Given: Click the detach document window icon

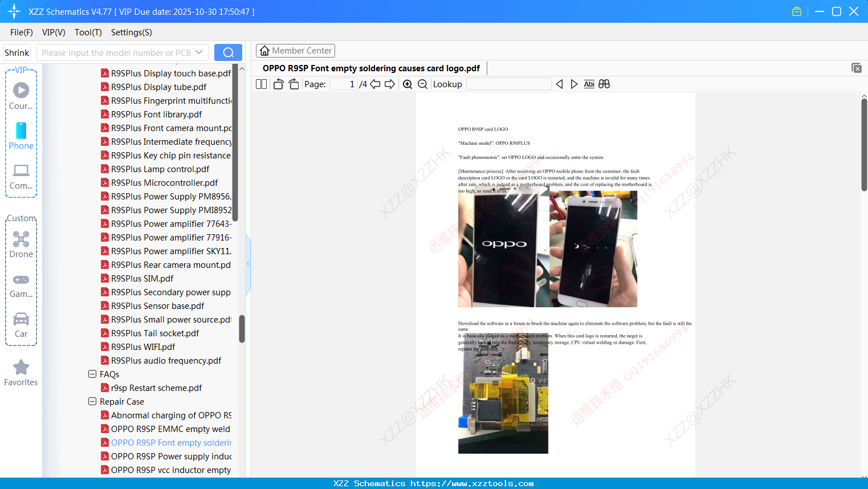Looking at the screenshot, I should [x=856, y=68].
